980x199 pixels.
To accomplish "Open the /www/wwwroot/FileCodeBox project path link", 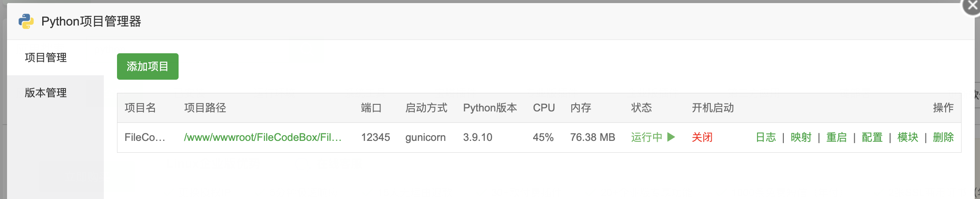I will 263,137.
